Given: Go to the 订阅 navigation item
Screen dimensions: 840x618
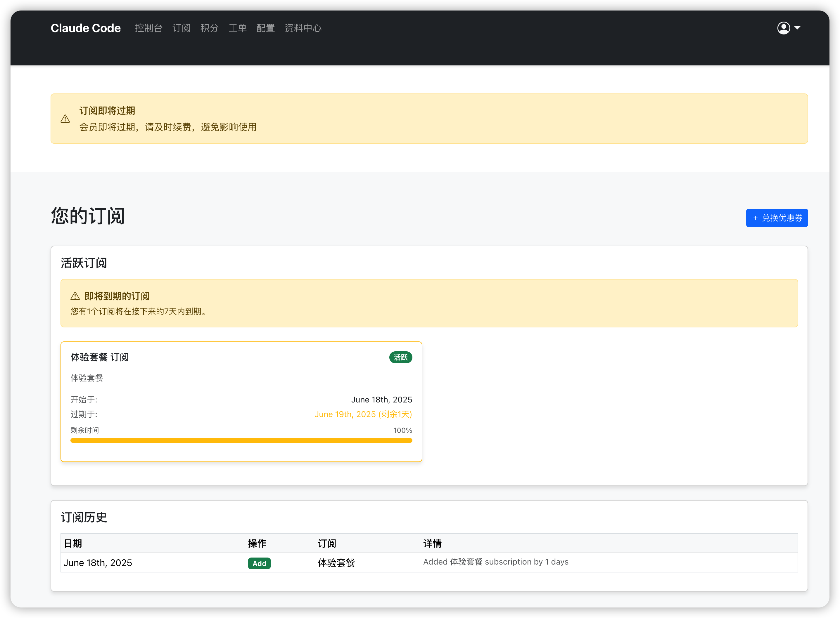Looking at the screenshot, I should [x=181, y=28].
